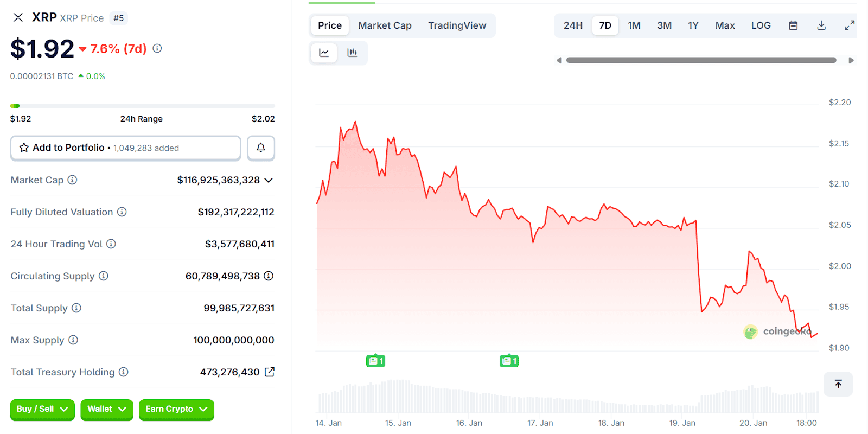This screenshot has width=868, height=434.
Task: Open the calendar date range picker
Action: click(793, 25)
